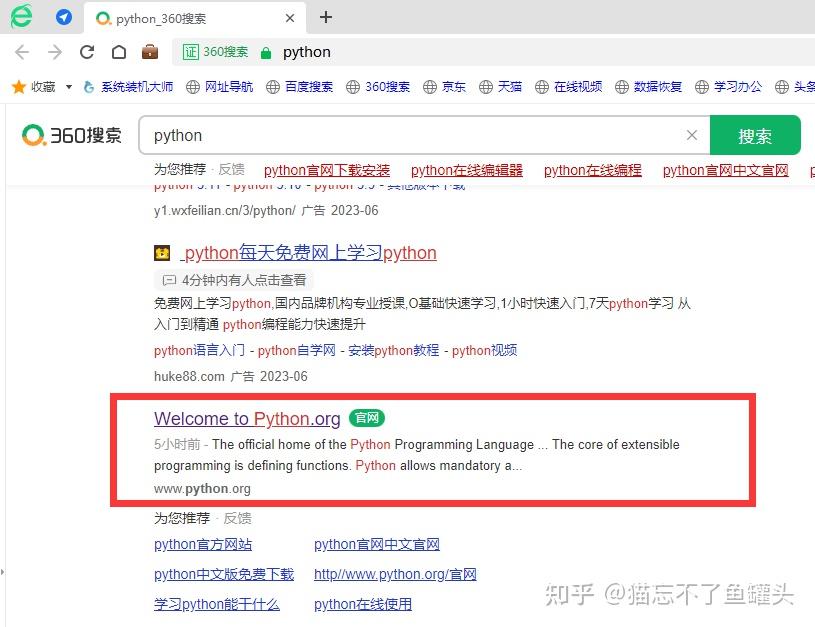Image resolution: width=815 pixels, height=627 pixels.
Task: Reload the current page
Action: pyautogui.click(x=87, y=52)
